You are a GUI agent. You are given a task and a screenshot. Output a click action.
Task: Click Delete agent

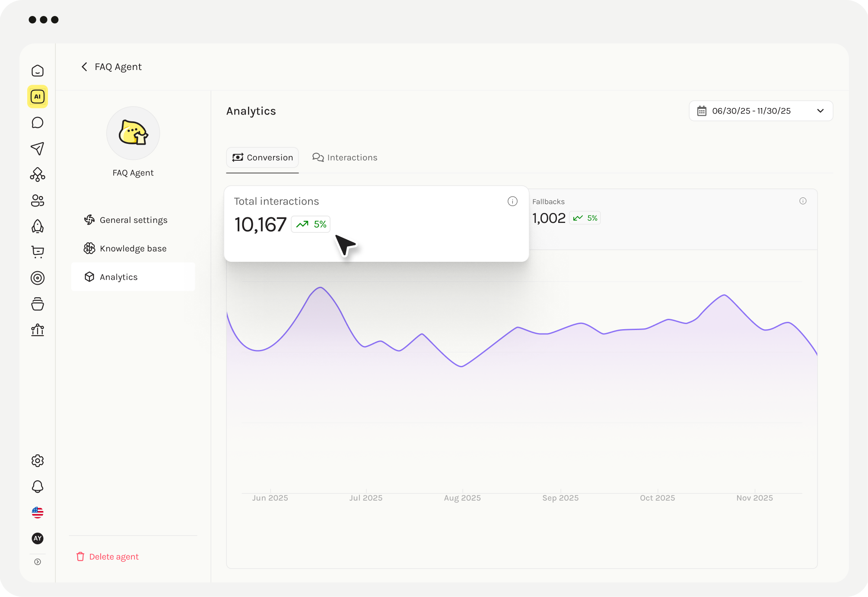click(107, 556)
